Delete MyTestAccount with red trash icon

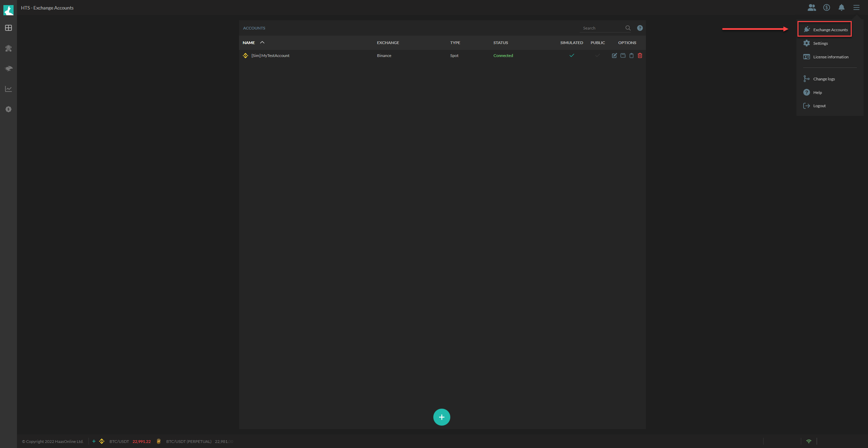(x=640, y=55)
